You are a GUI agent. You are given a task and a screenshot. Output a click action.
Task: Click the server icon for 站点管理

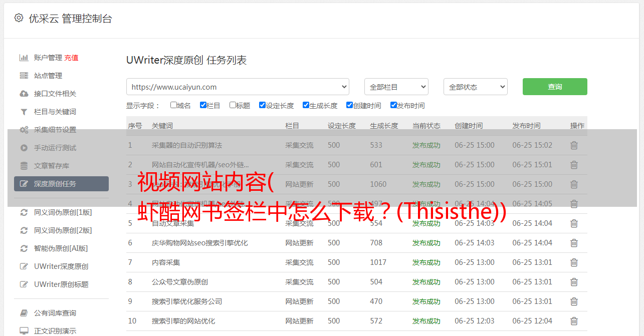(24, 76)
